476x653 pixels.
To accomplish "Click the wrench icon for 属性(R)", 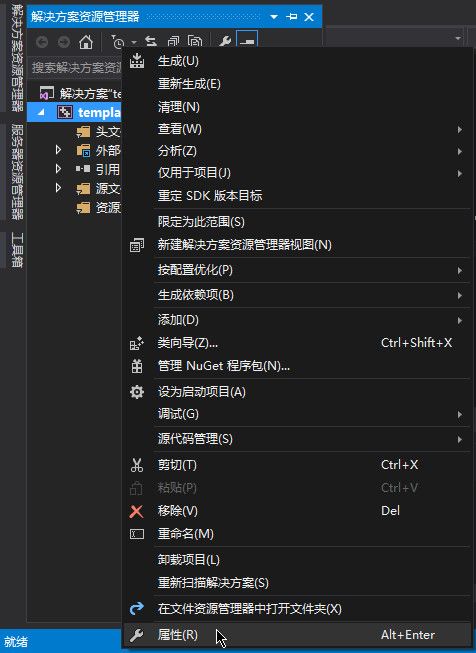I will tap(137, 635).
